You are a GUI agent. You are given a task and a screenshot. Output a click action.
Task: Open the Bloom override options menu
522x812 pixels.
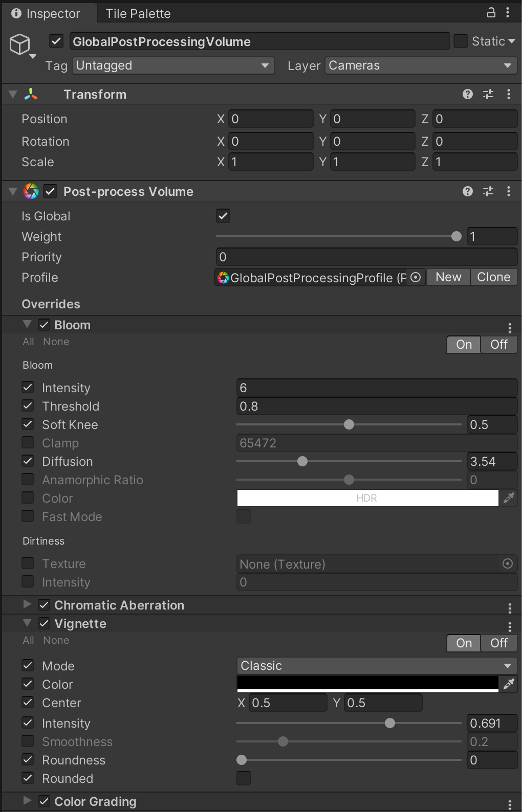pyautogui.click(x=509, y=328)
